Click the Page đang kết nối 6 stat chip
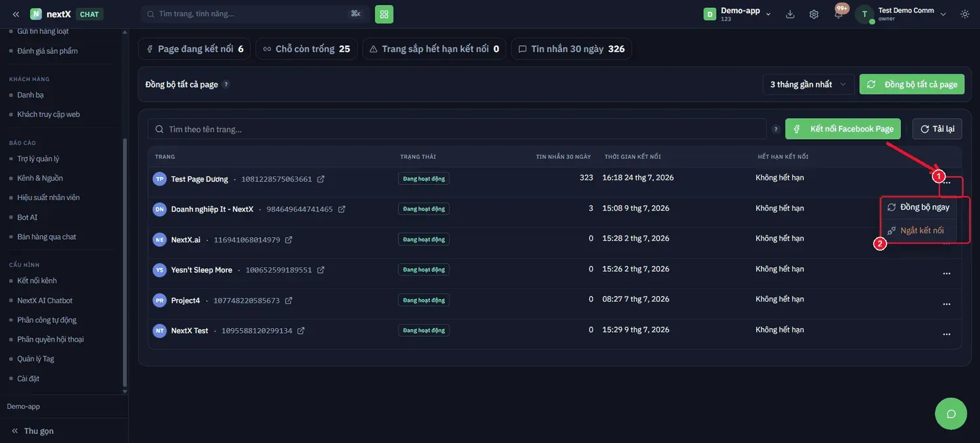Viewport: 980px width, 443px height. [x=195, y=49]
